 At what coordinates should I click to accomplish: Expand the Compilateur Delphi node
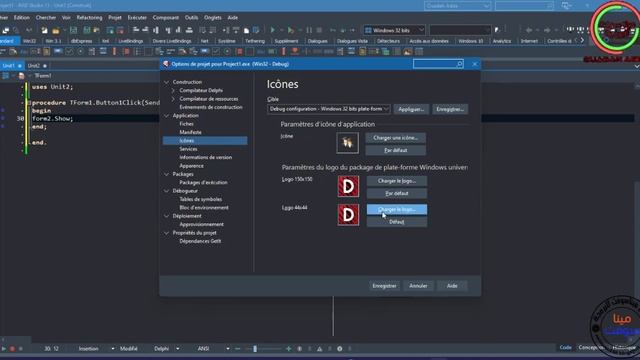(173, 90)
